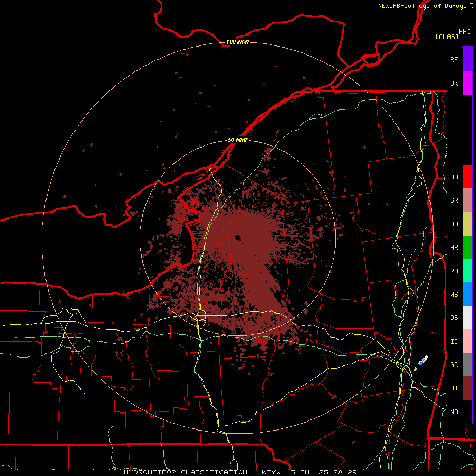Click the HHC product label
The width and height of the screenshot is (476, 476).
click(464, 32)
